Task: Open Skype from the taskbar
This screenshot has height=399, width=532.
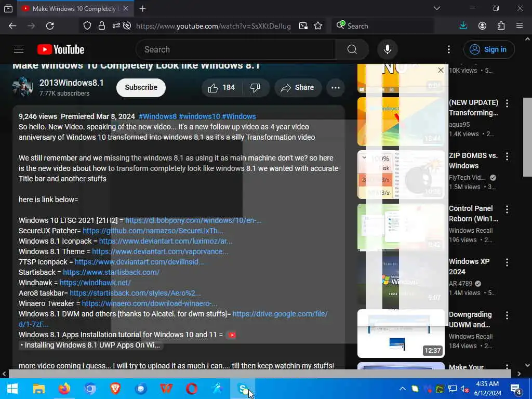Action: coord(243,389)
